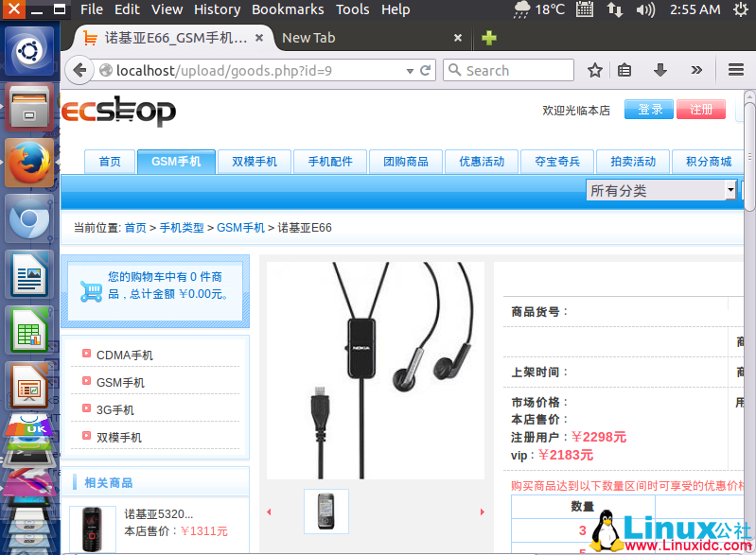
Task: Click the shopping cart icon
Action: [91, 291]
